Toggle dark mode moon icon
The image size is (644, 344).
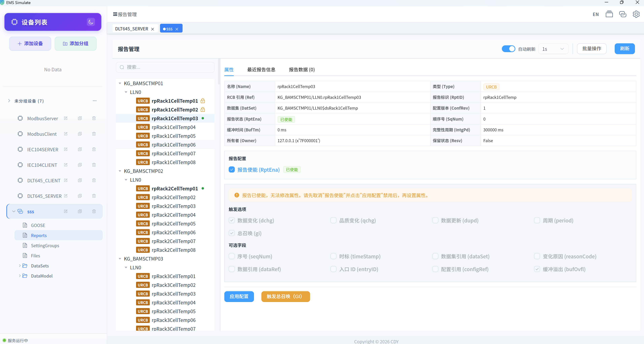(x=91, y=22)
